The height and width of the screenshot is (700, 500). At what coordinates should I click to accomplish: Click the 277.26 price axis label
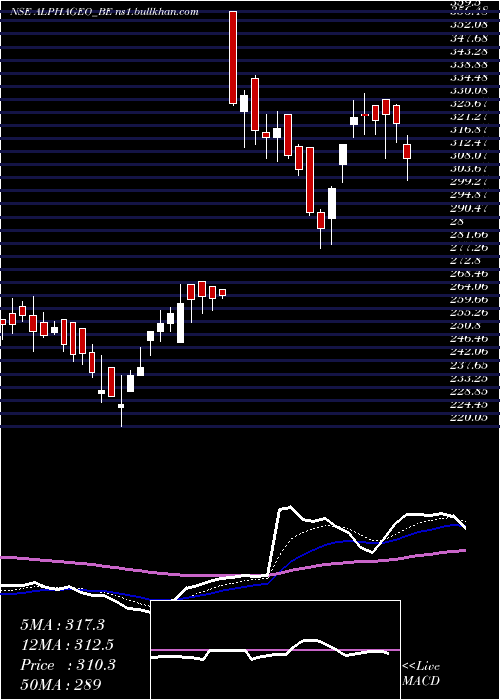point(468,247)
